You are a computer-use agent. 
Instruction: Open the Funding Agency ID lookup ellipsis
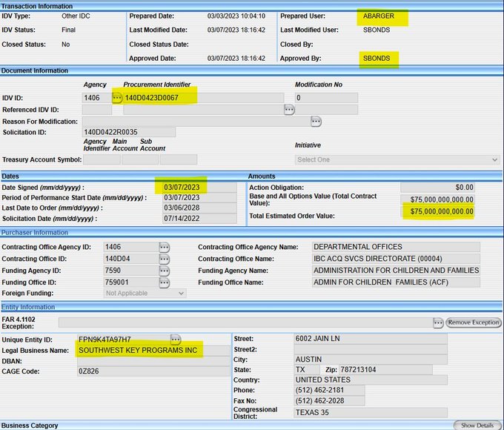(163, 271)
